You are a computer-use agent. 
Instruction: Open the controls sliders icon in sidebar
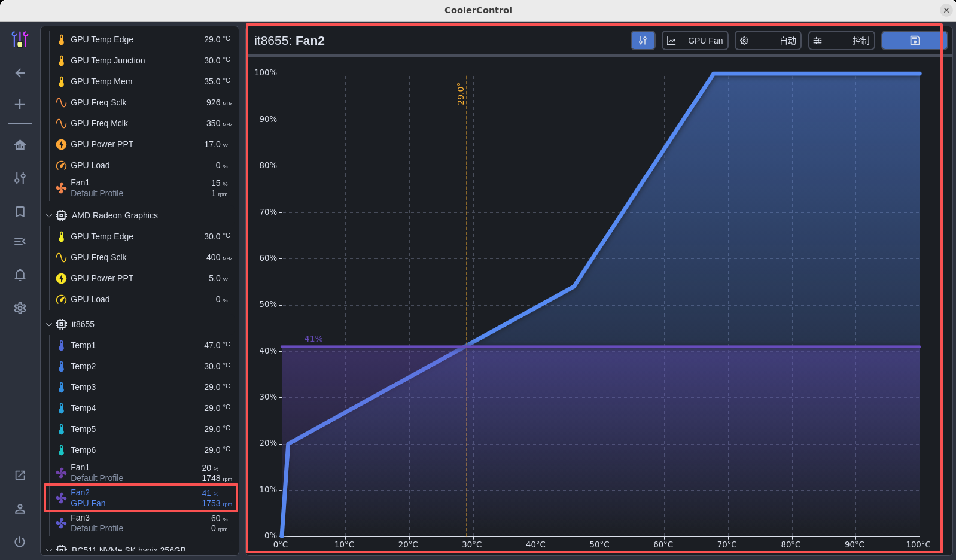[x=20, y=178]
